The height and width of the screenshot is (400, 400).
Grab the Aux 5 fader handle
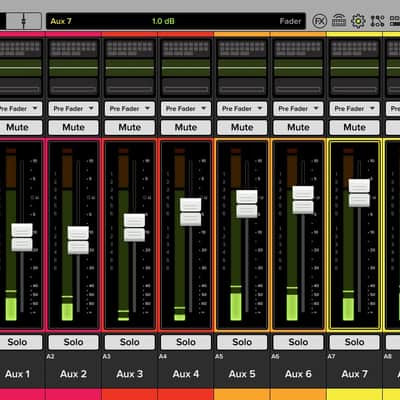pyautogui.click(x=247, y=204)
